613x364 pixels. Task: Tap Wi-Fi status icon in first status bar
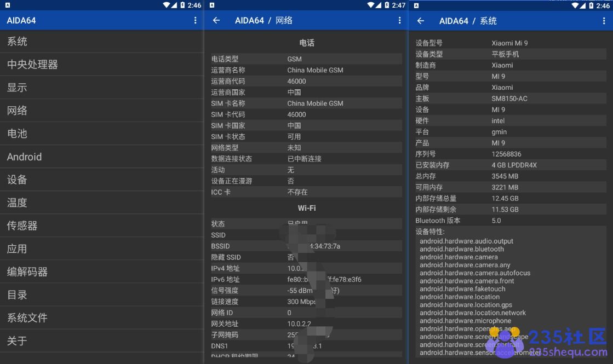pos(167,5)
